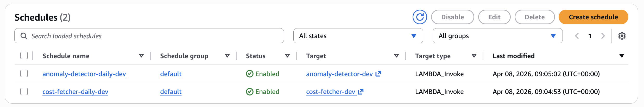Go to next page arrow
Viewport: 644px width, 107px height.
tap(603, 36)
